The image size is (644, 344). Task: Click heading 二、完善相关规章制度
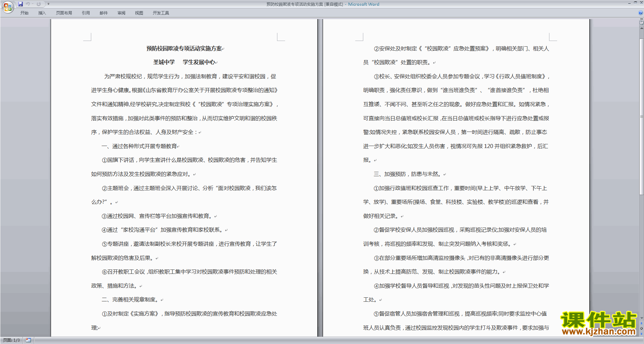(131, 300)
